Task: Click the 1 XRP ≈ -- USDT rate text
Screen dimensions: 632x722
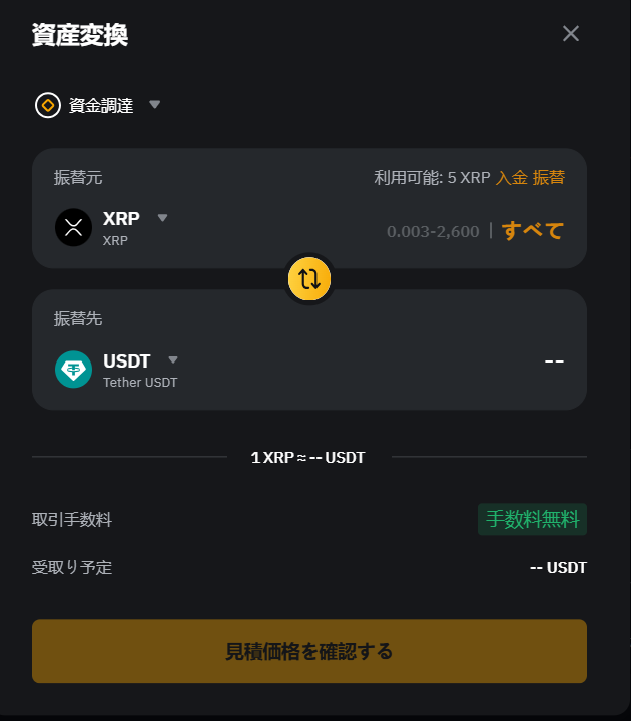Action: (x=309, y=458)
